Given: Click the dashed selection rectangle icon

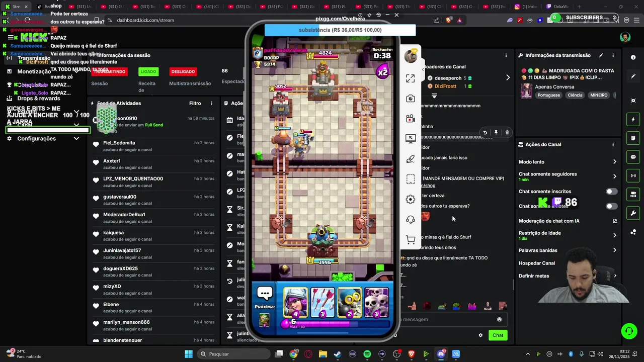Looking at the screenshot, I should click(411, 179).
